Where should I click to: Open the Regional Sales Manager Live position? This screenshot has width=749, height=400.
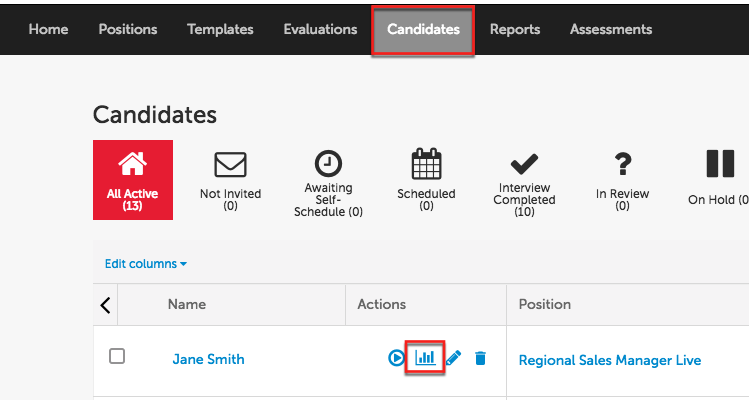609,360
